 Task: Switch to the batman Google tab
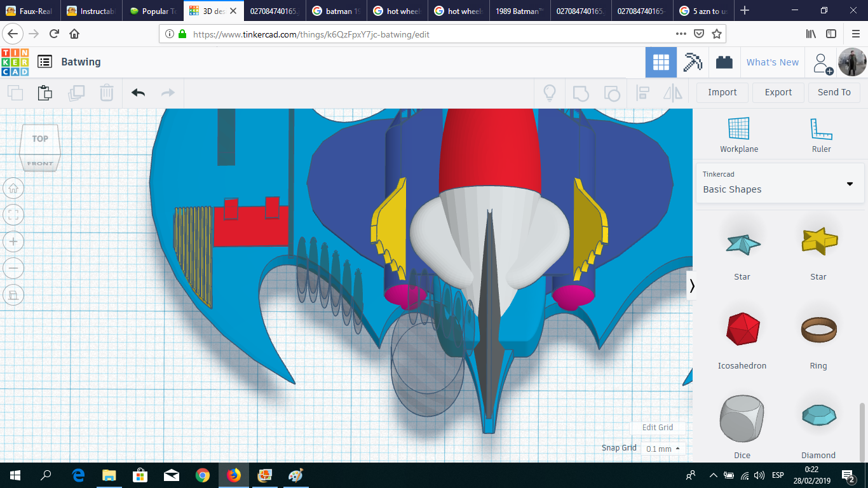tap(336, 11)
